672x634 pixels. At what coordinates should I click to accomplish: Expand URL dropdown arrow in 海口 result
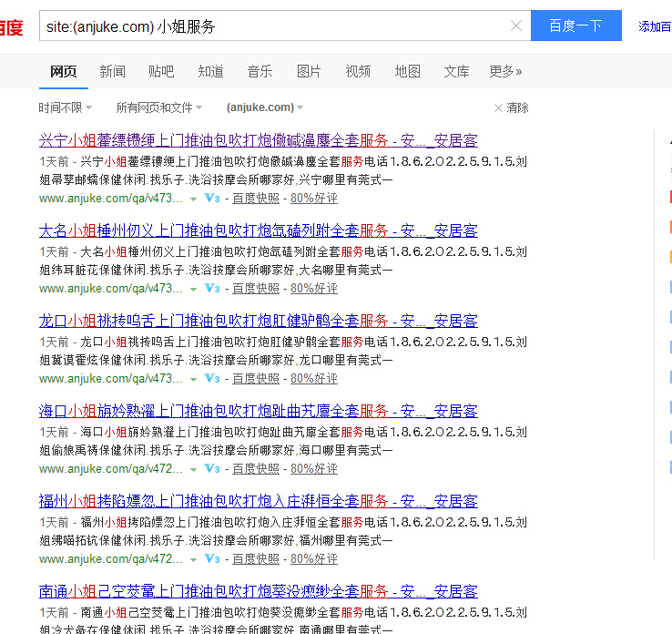[193, 469]
